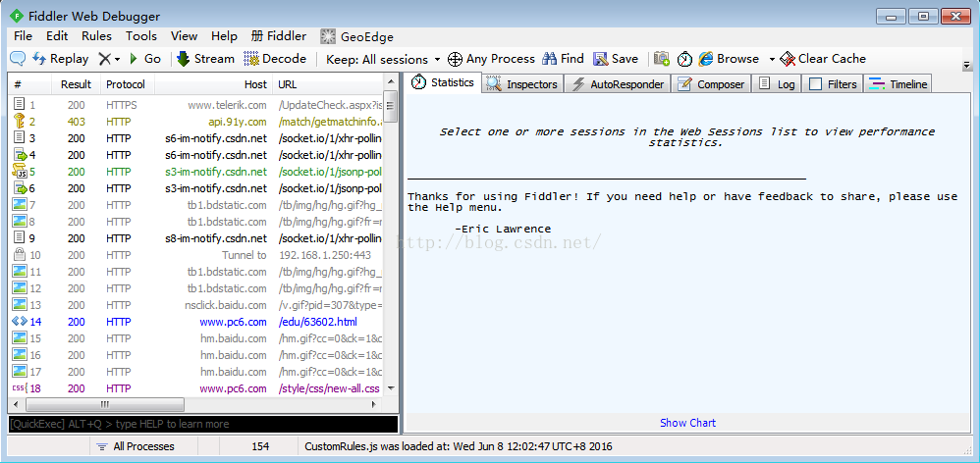Sort sessions by Protocol column header

coord(126,84)
